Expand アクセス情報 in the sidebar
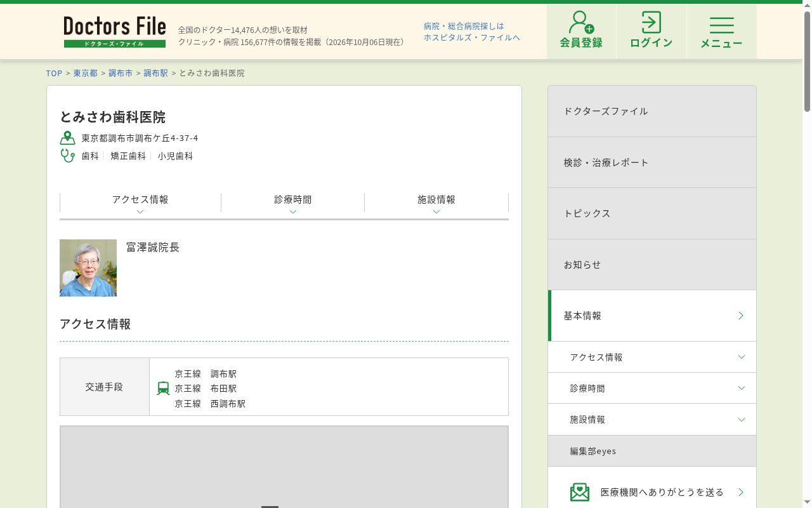Image resolution: width=812 pixels, height=508 pixels. coord(652,357)
